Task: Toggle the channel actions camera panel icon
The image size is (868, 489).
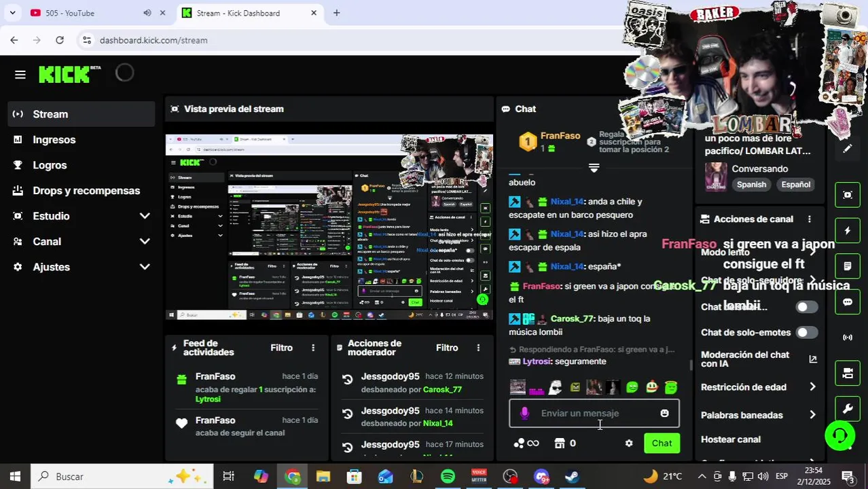Action: (848, 373)
